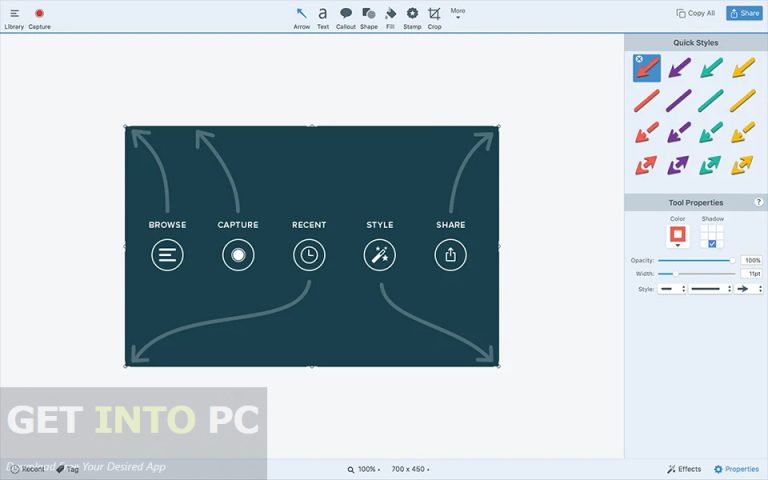The image size is (768, 480).
Task: Toggle the checked Shadow direction cell
Action: [712, 243]
